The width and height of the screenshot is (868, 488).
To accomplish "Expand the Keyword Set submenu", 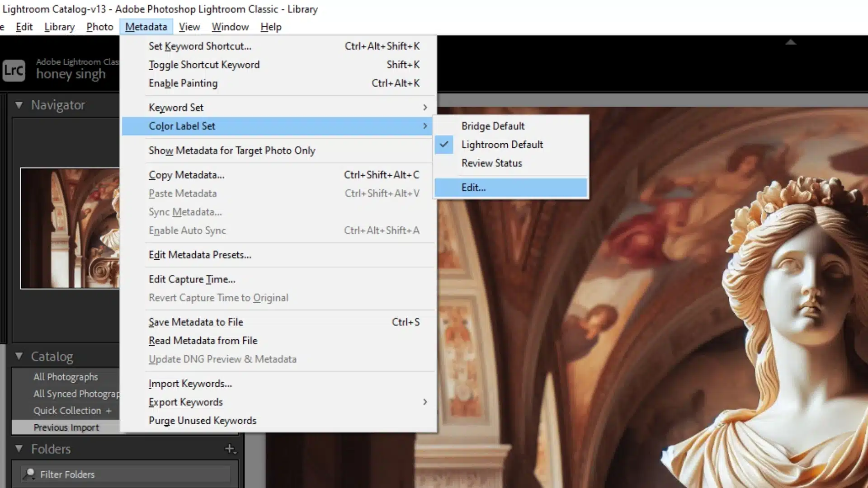I will (x=176, y=107).
